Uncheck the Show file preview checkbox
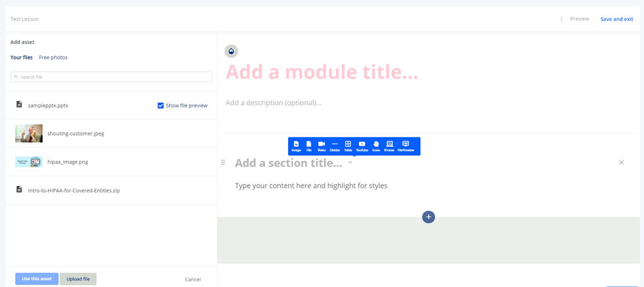The height and width of the screenshot is (287, 644). [160, 106]
